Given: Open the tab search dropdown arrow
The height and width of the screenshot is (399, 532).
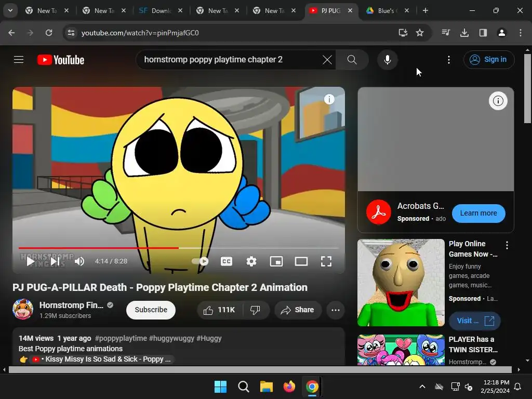Looking at the screenshot, I should coord(10,10).
